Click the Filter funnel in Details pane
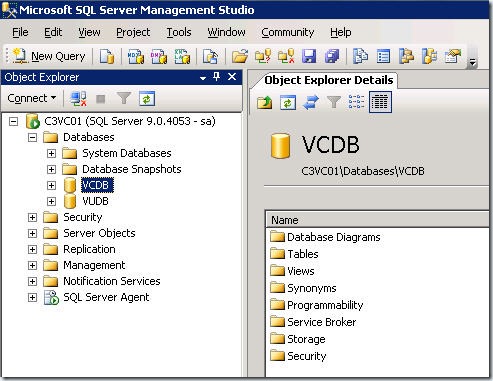This screenshot has height=381, width=493. coord(334,102)
